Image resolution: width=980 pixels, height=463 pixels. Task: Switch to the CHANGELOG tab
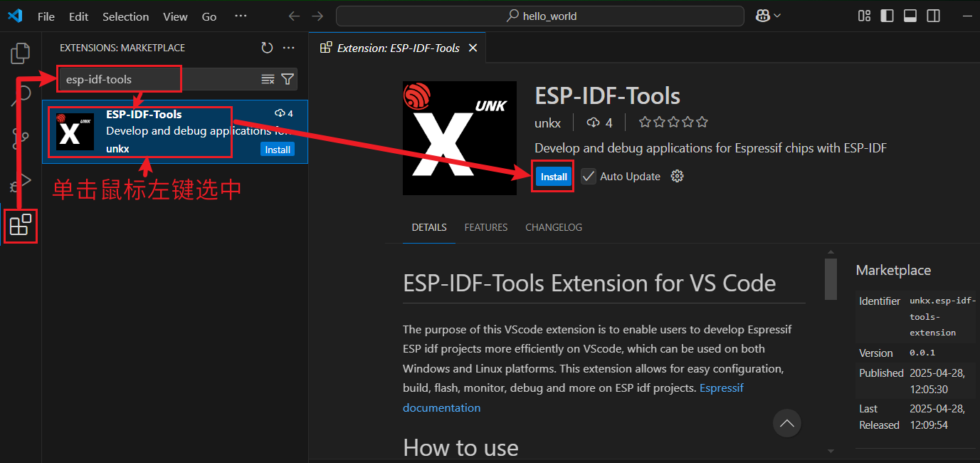click(554, 227)
